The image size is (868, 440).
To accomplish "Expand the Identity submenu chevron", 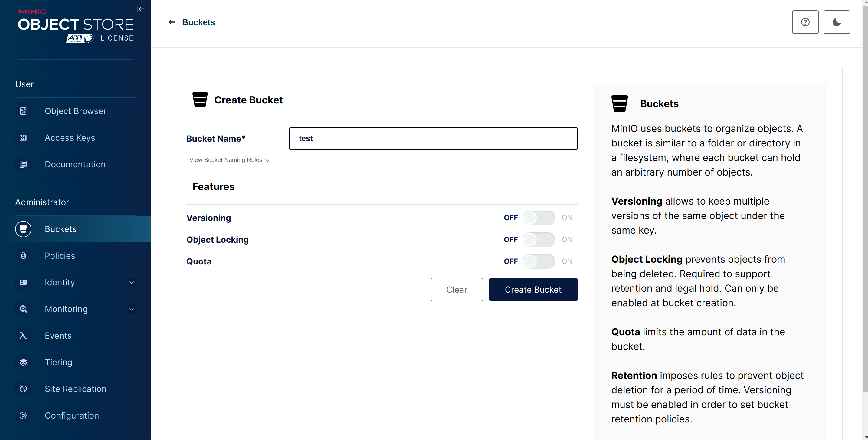I will point(132,282).
